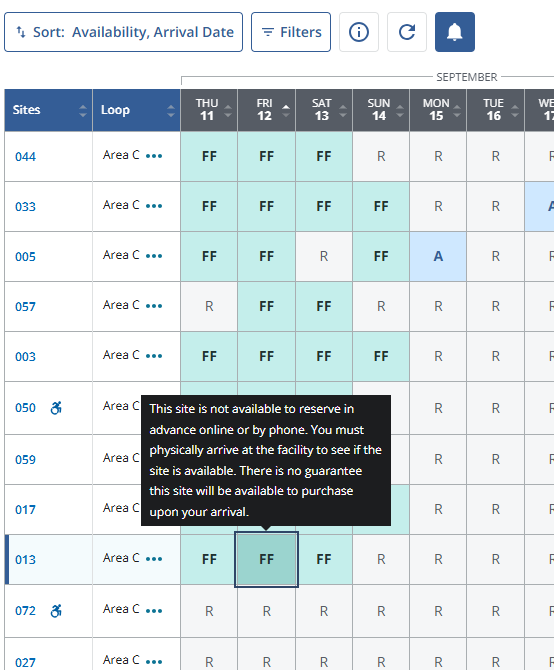Sort by the Loop column header
Image resolution: width=554 pixels, height=670 pixels.
(x=136, y=110)
